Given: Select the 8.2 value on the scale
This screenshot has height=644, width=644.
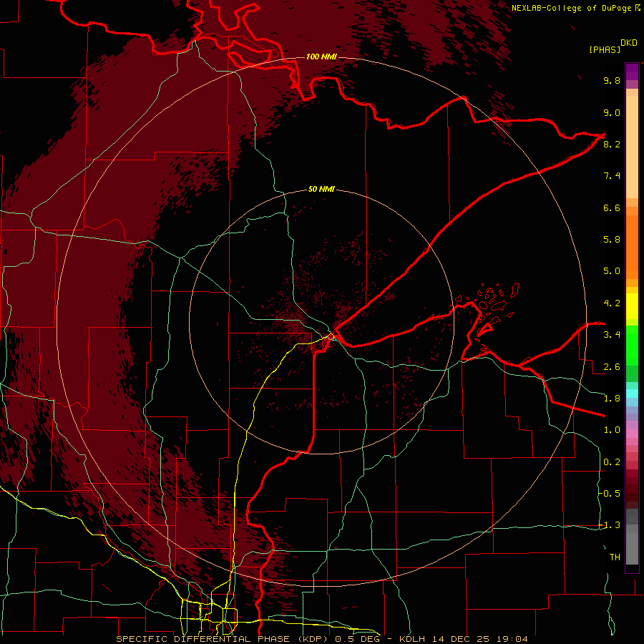Looking at the screenshot, I should pos(612,144).
